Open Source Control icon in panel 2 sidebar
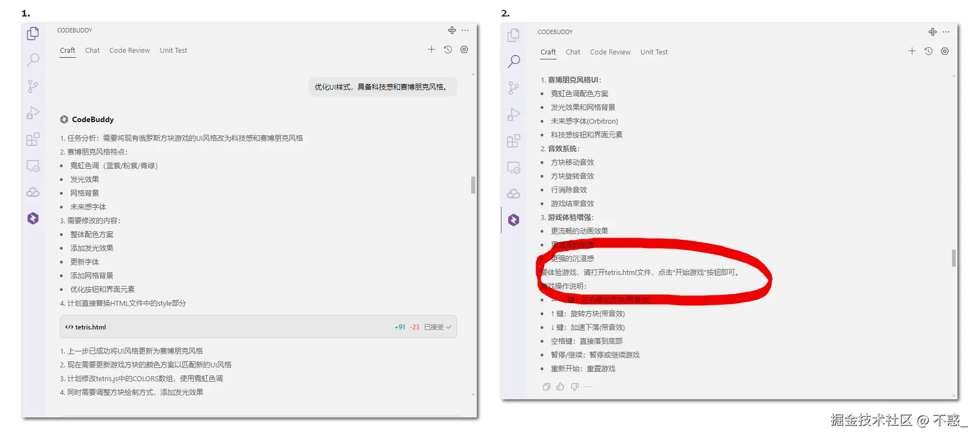 (x=514, y=87)
